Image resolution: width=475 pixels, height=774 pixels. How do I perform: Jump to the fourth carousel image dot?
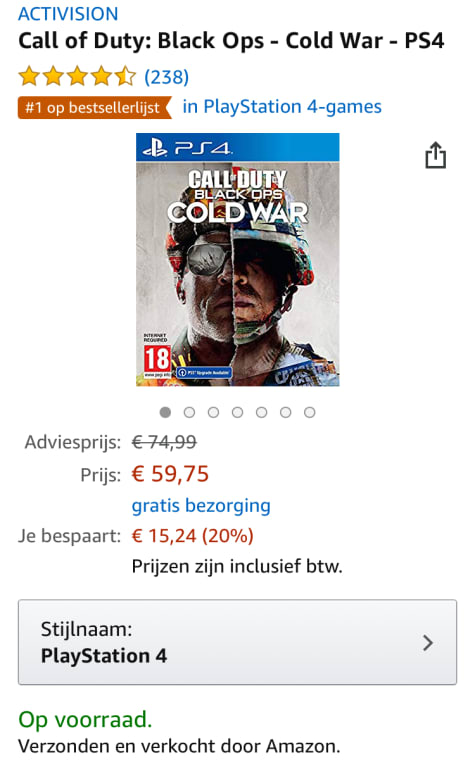click(x=238, y=412)
